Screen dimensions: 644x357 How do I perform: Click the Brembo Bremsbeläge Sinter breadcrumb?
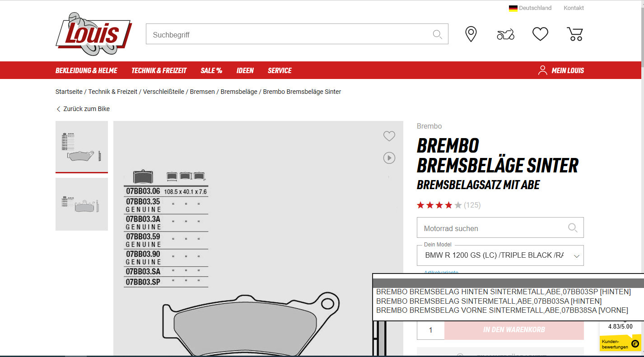coord(302,92)
